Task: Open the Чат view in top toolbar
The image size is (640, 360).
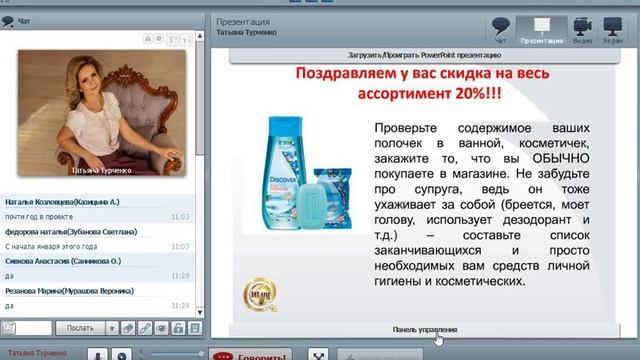Action: pyautogui.click(x=500, y=30)
